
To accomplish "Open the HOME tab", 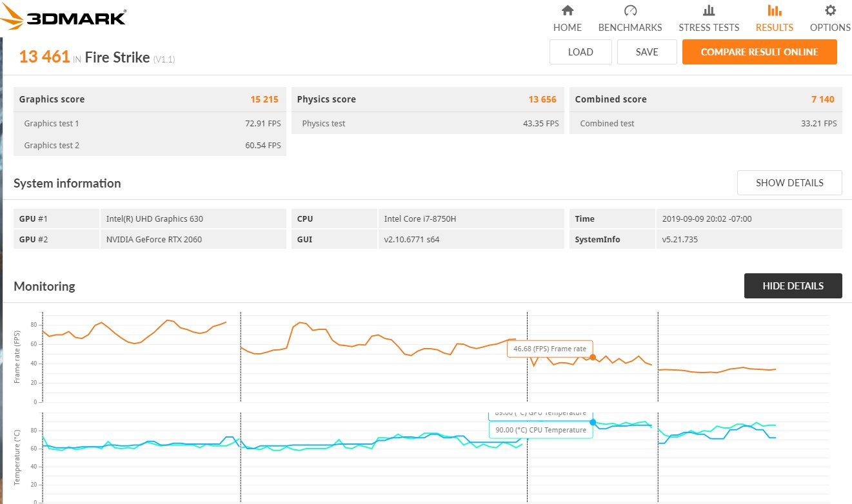I will [568, 27].
